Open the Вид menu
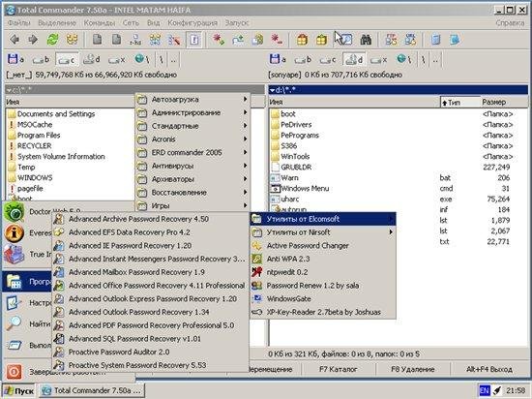 coord(154,22)
